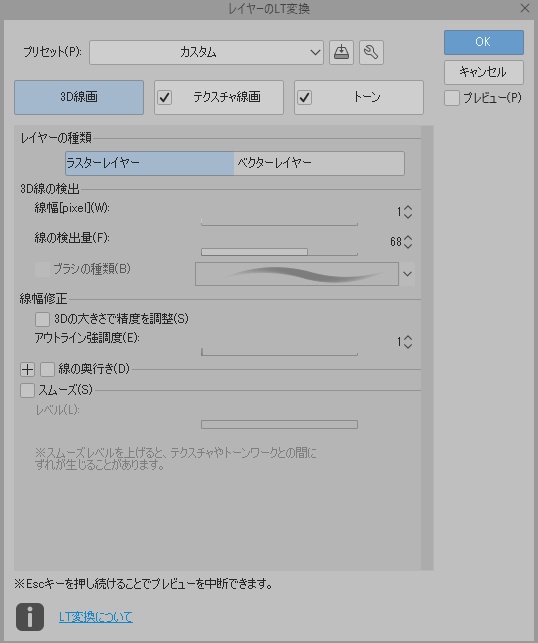The image size is (538, 643).
Task: Expand the 線の奥行き section
Action: [27, 369]
